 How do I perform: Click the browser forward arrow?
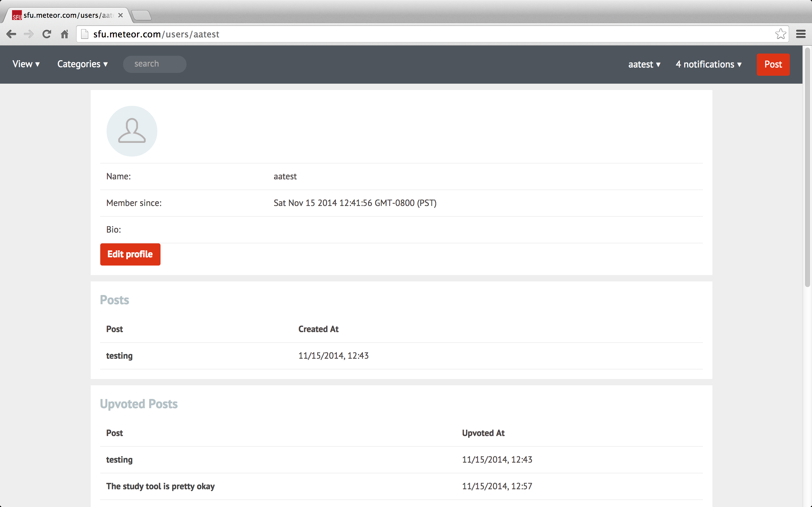pyautogui.click(x=29, y=34)
